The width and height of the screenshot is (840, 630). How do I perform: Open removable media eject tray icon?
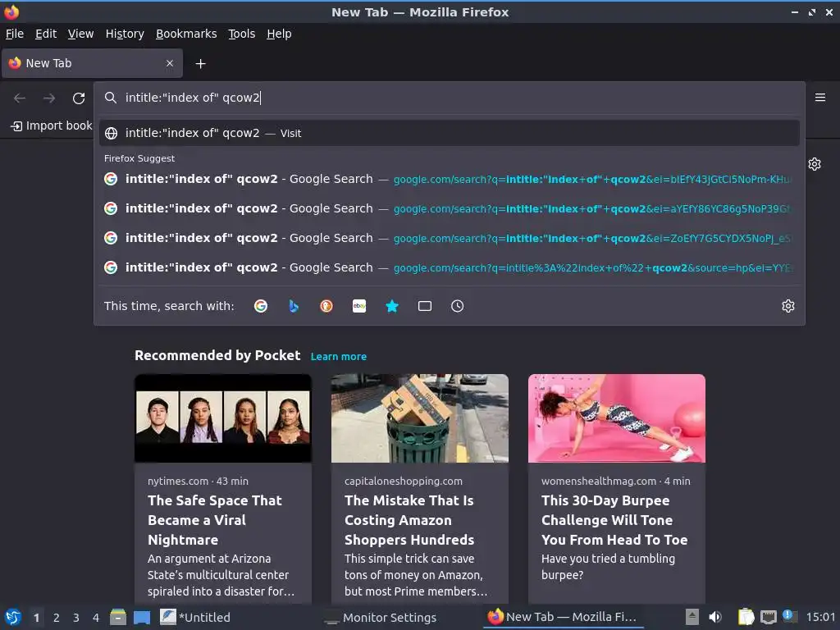(x=692, y=617)
